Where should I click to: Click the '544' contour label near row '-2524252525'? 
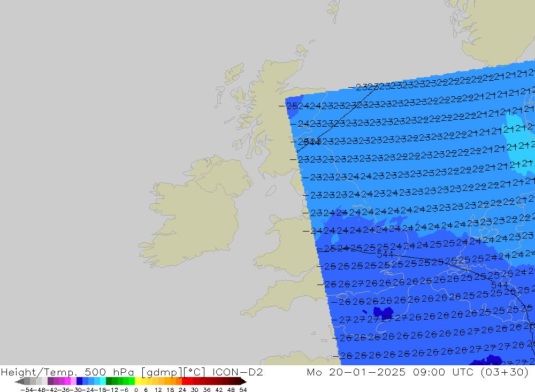[x=385, y=255]
